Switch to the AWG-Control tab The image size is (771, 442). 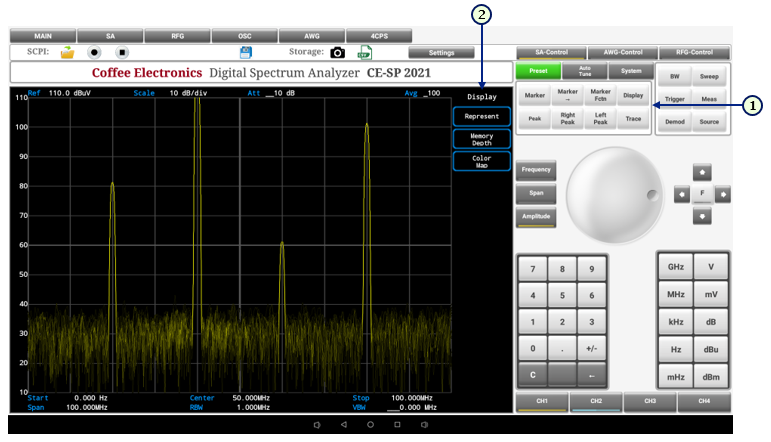[623, 52]
